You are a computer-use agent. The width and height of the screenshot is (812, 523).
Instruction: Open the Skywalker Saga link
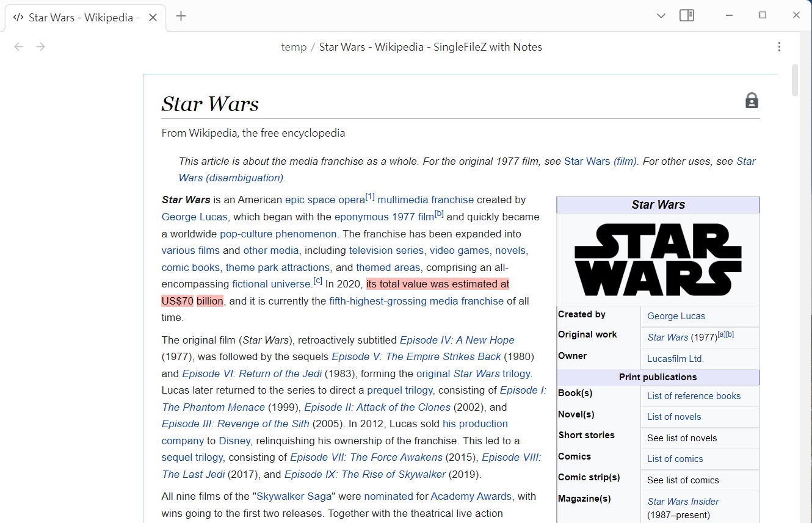[294, 496]
